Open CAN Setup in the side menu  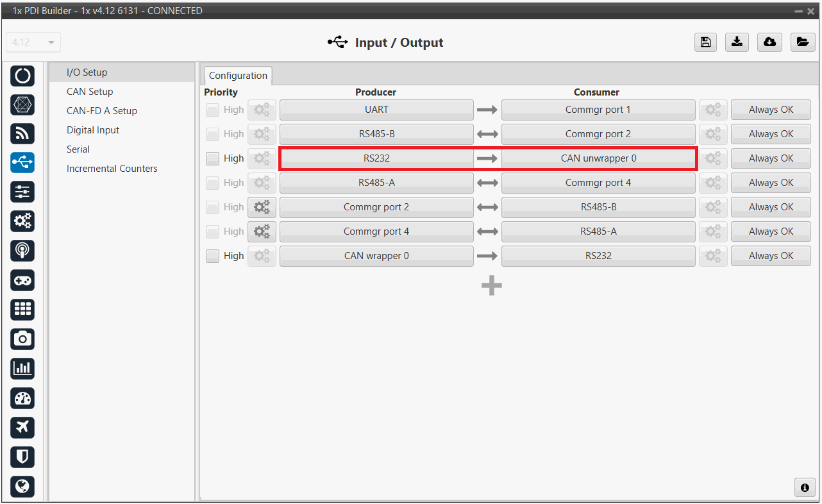(90, 92)
